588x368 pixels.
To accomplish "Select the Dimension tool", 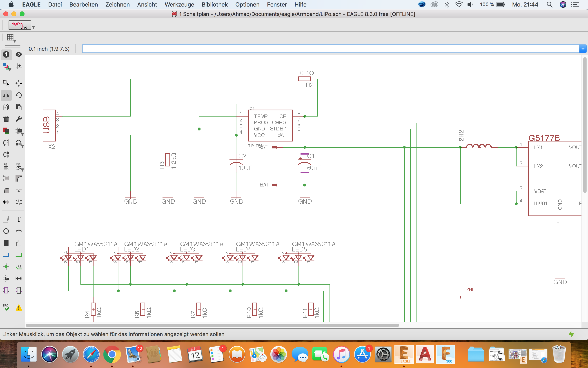I will (x=19, y=278).
